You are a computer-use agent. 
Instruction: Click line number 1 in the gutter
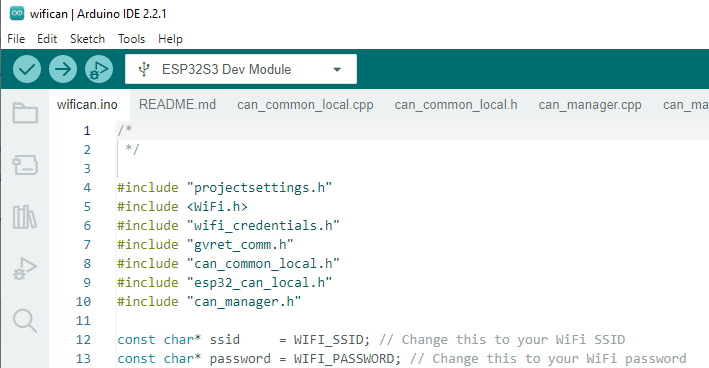click(x=87, y=131)
